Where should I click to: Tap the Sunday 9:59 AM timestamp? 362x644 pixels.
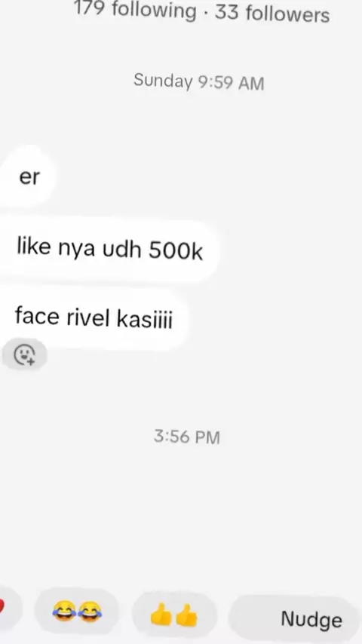[x=199, y=81]
